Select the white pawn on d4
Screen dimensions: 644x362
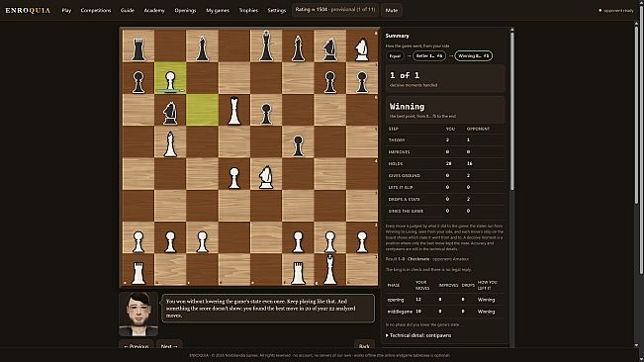click(x=234, y=178)
